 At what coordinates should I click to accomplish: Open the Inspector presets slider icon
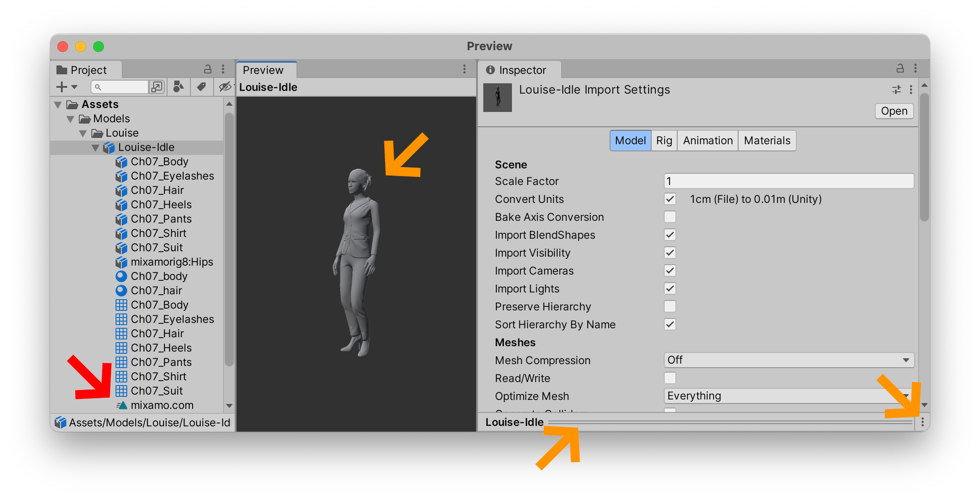click(896, 90)
